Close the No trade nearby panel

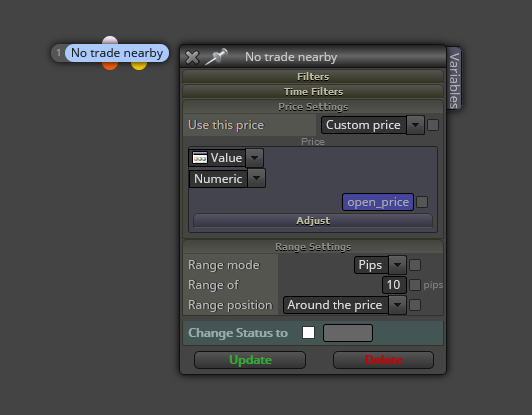click(192, 57)
